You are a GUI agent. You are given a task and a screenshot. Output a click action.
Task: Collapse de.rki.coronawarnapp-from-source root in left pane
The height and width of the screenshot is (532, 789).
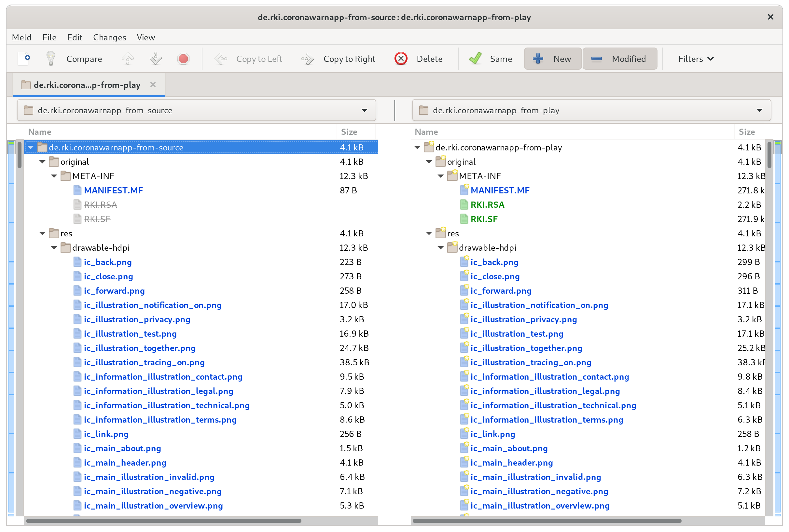pyautogui.click(x=31, y=147)
